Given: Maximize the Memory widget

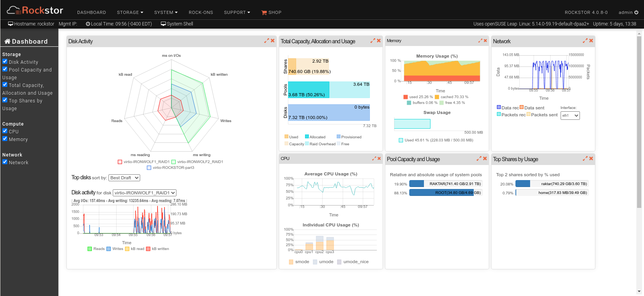Looking at the screenshot, I should point(480,41).
